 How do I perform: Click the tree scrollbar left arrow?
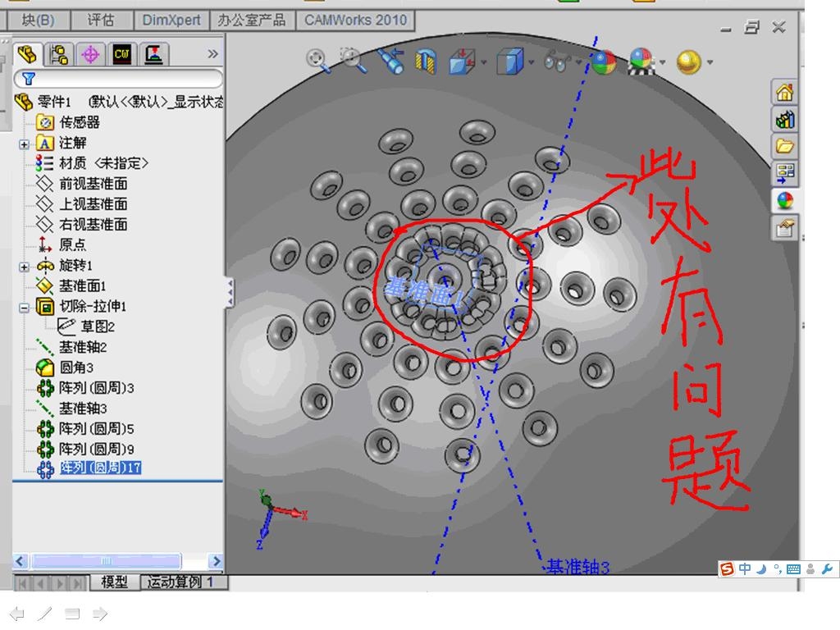coord(20,561)
